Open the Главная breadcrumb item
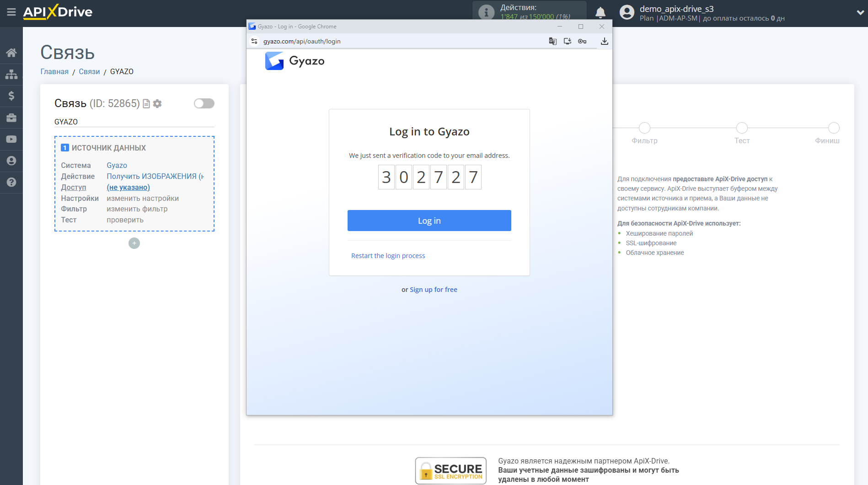 [x=54, y=71]
